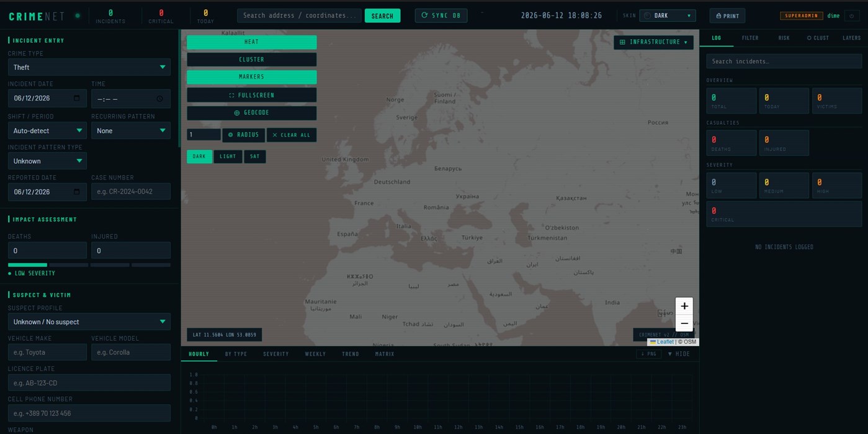Click the Victims overview card

point(837,101)
